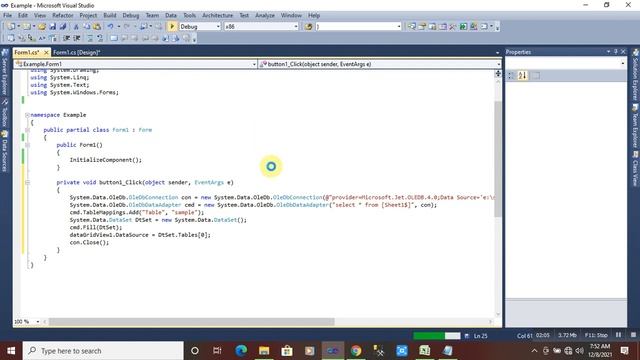Open the Task View button
Viewport: 640px width, 360px height.
pyautogui.click(x=217, y=351)
